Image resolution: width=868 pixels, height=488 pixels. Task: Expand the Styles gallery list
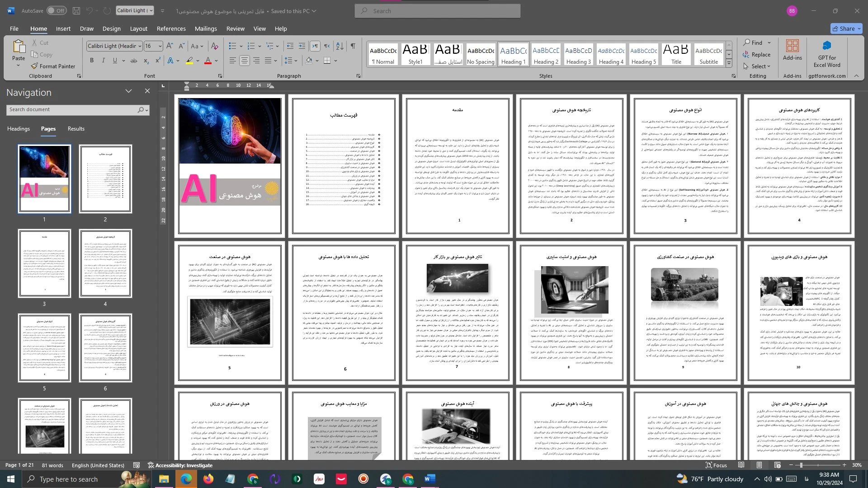pyautogui.click(x=729, y=64)
